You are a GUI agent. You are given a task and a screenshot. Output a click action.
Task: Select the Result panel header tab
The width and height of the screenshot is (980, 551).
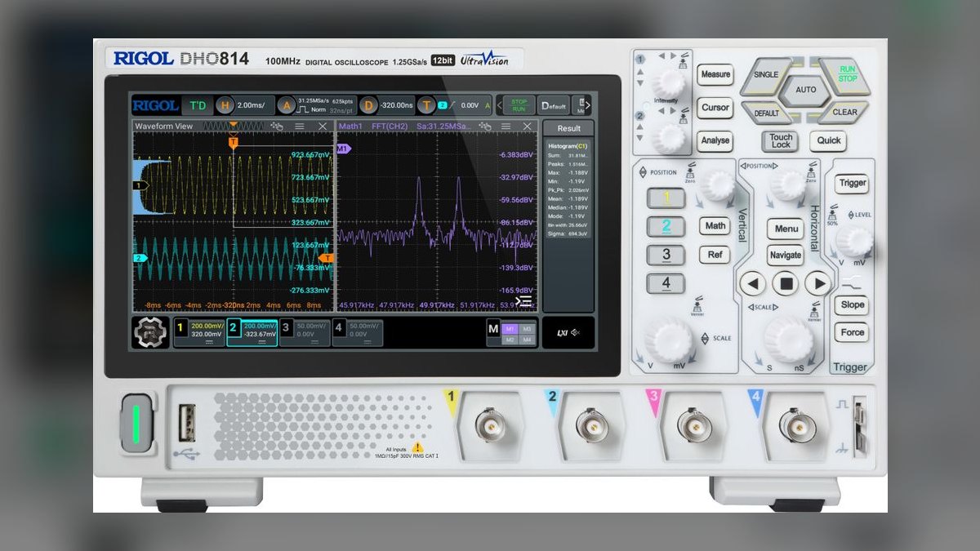coord(568,128)
